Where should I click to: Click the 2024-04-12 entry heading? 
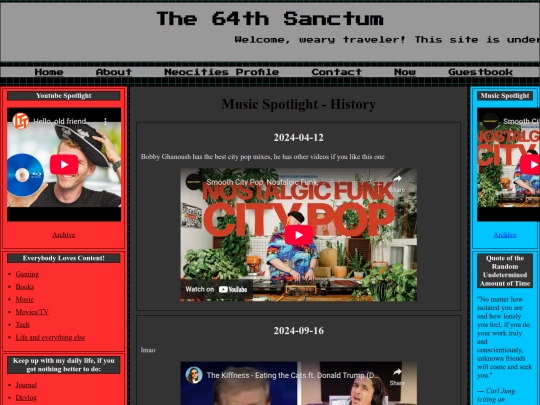click(x=299, y=137)
